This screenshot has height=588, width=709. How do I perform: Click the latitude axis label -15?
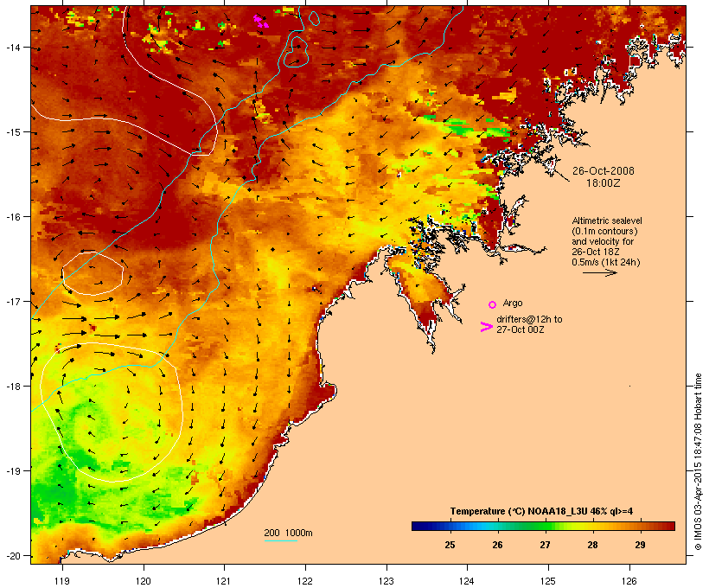[x=12, y=132]
